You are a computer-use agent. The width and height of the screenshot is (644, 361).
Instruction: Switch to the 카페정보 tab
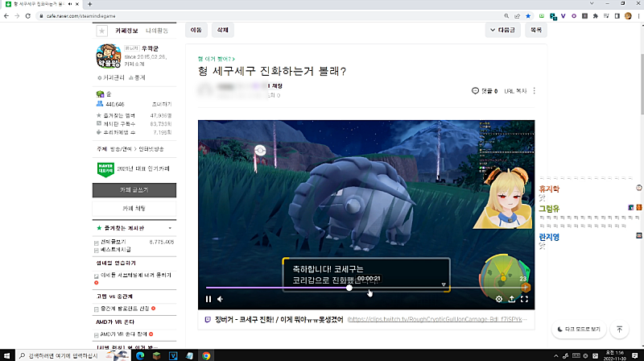coord(126,31)
